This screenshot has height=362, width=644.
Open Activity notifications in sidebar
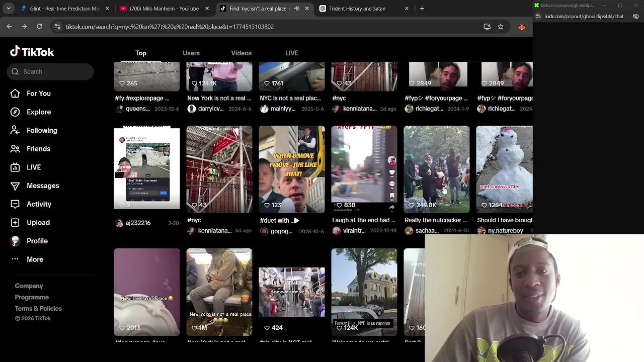pos(39,204)
